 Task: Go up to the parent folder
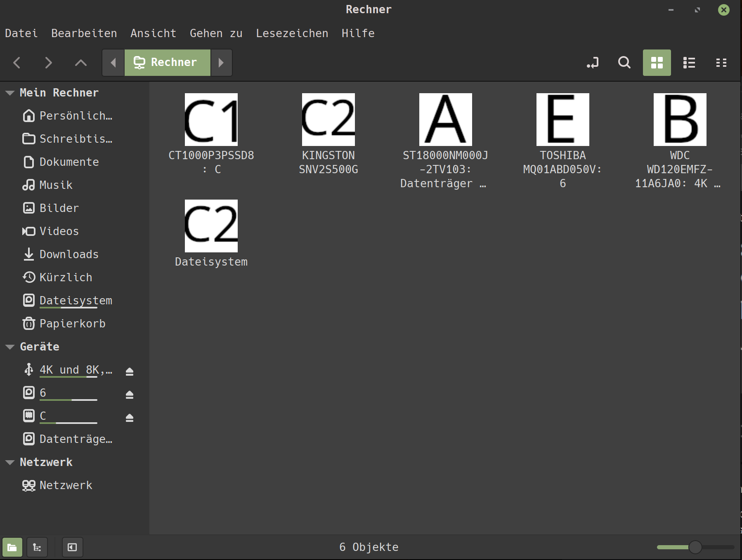(x=81, y=63)
